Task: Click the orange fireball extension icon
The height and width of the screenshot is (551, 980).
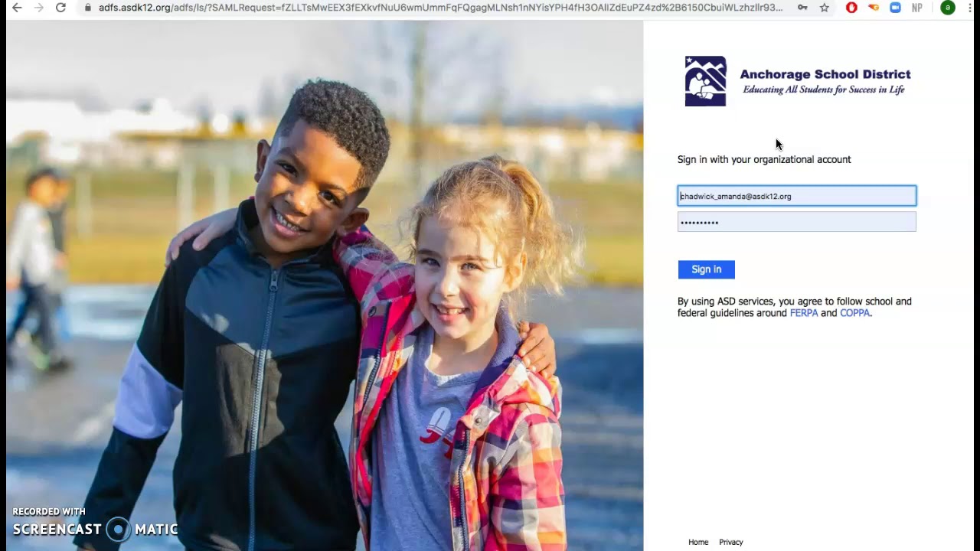Action: click(874, 8)
